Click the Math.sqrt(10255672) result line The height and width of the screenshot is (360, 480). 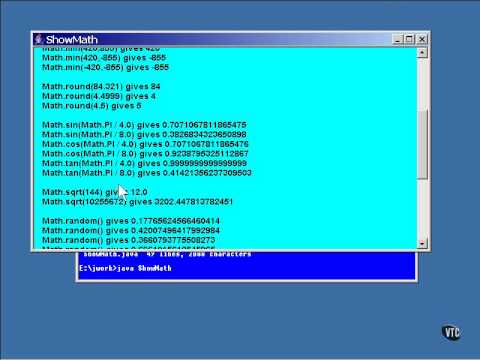[x=137, y=202]
